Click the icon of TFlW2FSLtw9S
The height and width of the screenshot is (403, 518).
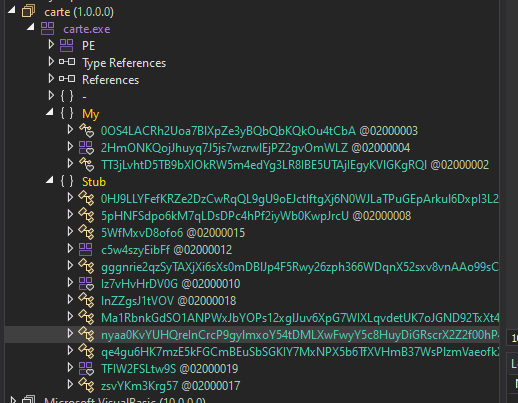click(x=86, y=369)
